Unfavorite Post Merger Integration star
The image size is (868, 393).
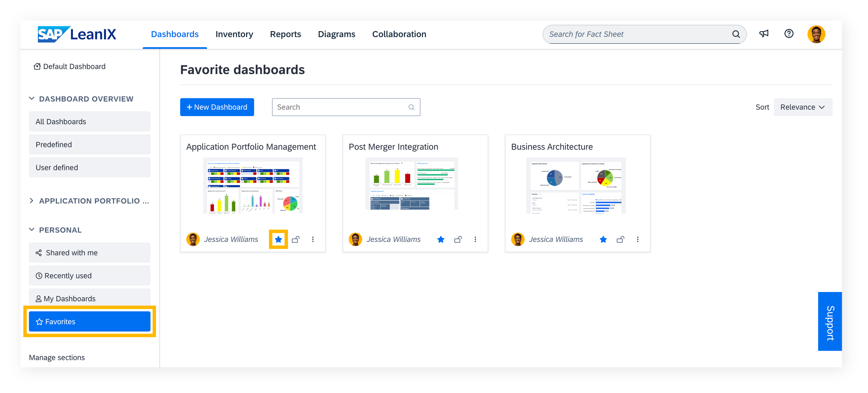pyautogui.click(x=441, y=239)
